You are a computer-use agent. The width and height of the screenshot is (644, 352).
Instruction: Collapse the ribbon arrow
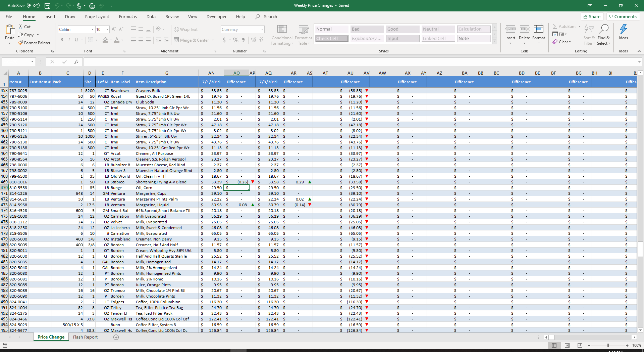tap(639, 51)
